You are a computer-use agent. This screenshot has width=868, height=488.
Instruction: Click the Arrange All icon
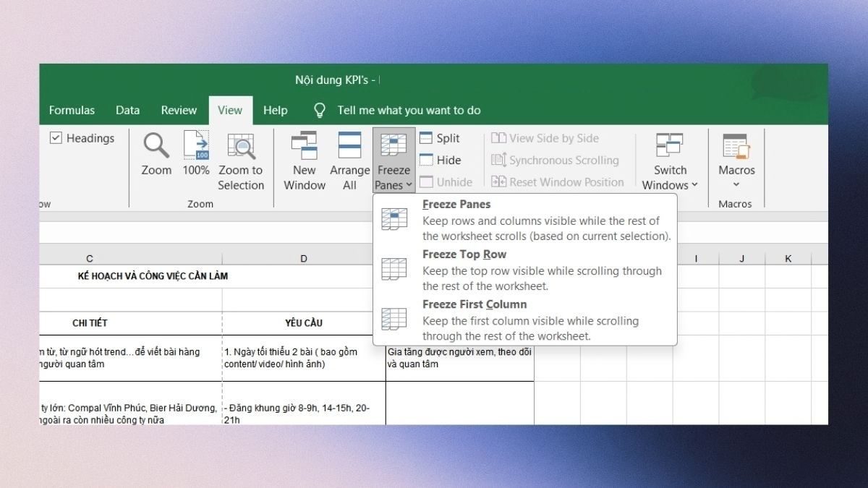point(350,145)
